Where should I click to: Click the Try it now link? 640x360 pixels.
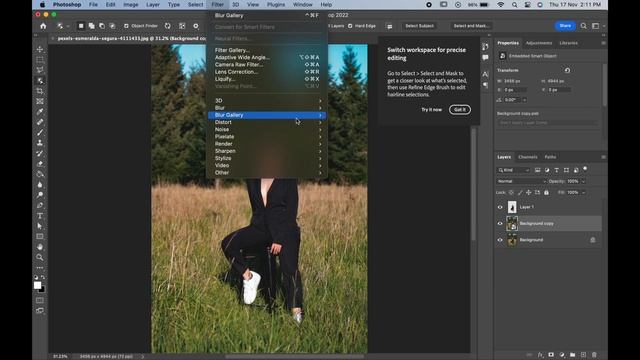[431, 109]
